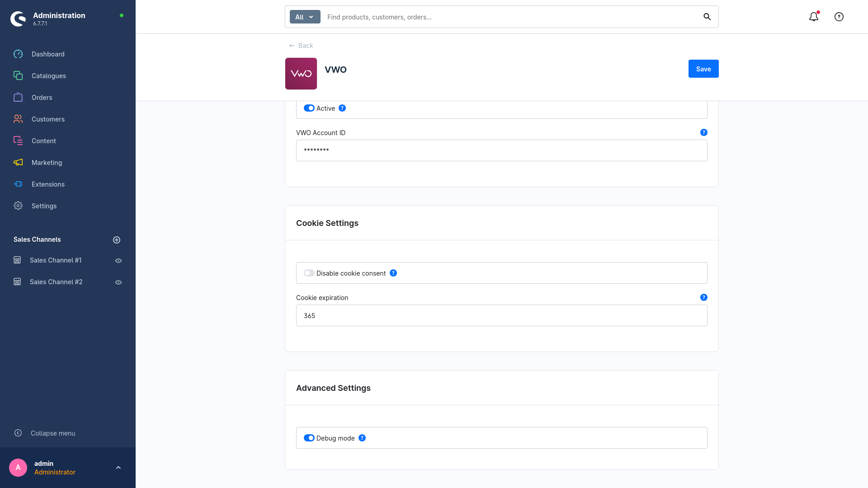
Task: Open the All search scope dropdown
Action: click(x=305, y=17)
